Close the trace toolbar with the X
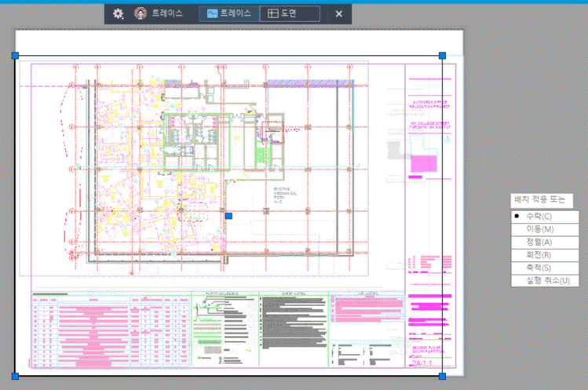The width and height of the screenshot is (588, 390). (x=339, y=14)
